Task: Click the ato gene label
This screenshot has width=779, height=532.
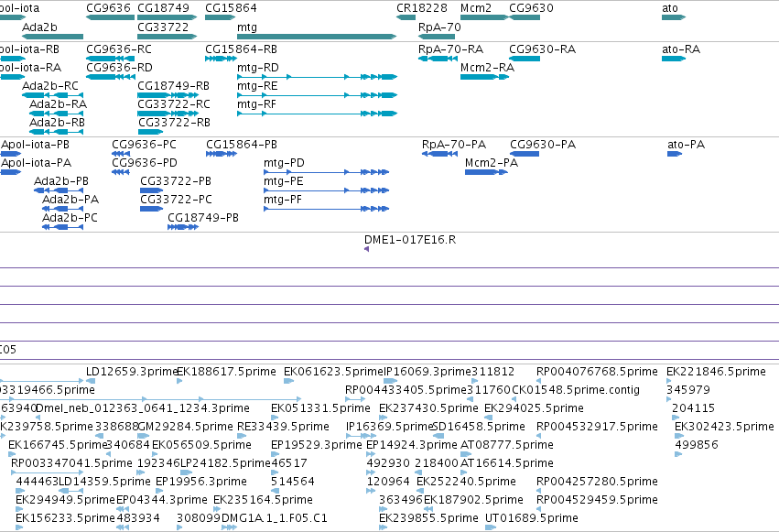Action: 670,8
